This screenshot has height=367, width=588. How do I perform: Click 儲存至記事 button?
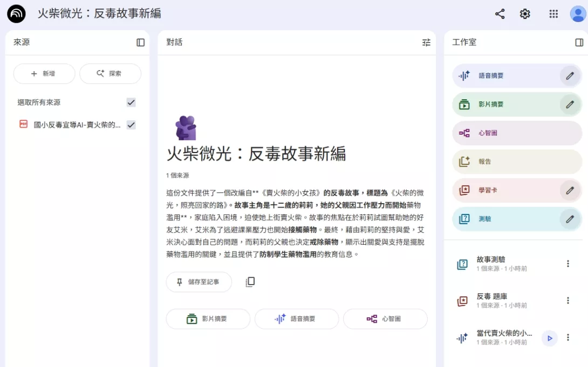click(x=199, y=282)
